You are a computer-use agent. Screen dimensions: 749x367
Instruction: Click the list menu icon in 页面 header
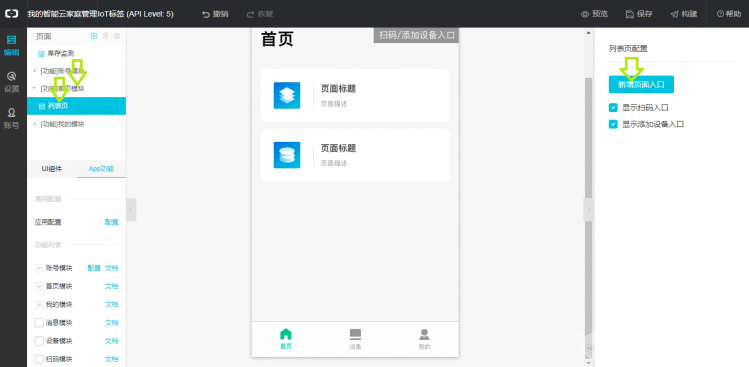coord(117,36)
